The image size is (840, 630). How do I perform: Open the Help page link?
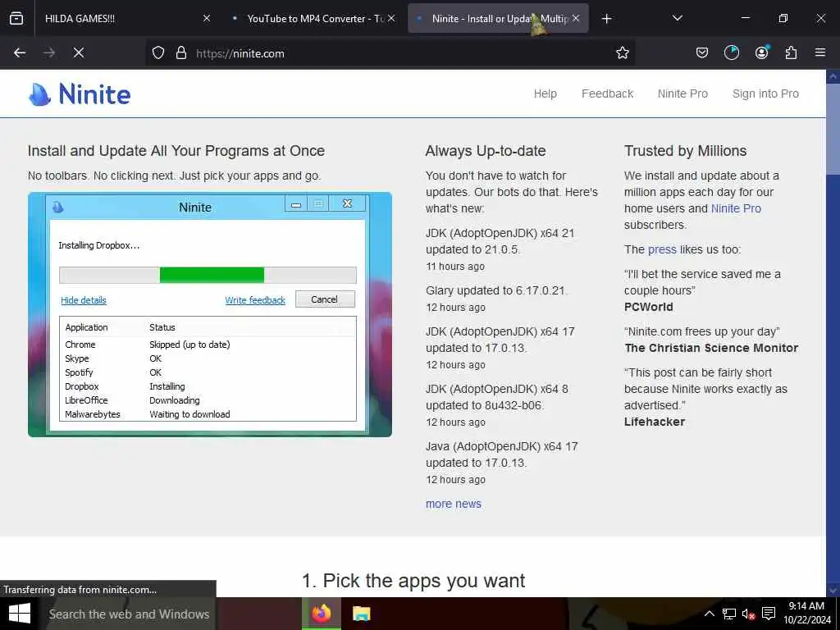point(545,94)
